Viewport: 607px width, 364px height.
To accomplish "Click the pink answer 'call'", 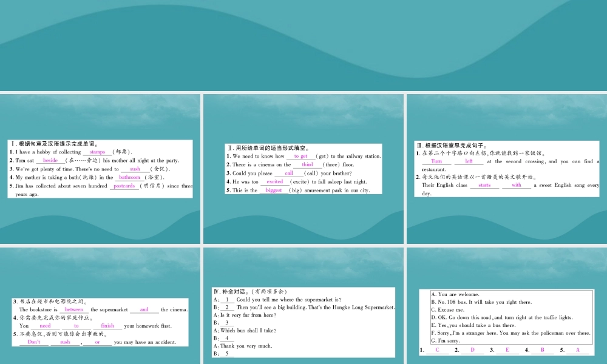I will pyautogui.click(x=289, y=173).
